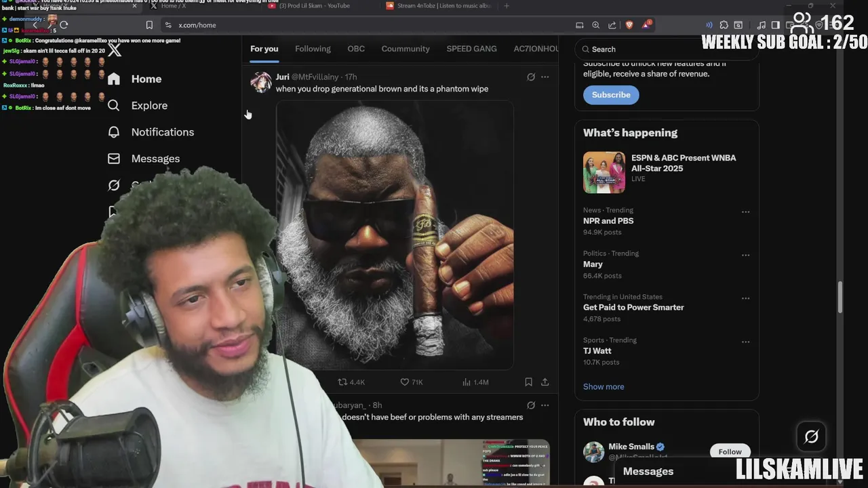The width and height of the screenshot is (868, 488).
Task: Switch to Stream 4nTobz browser tab
Action: [x=437, y=6]
